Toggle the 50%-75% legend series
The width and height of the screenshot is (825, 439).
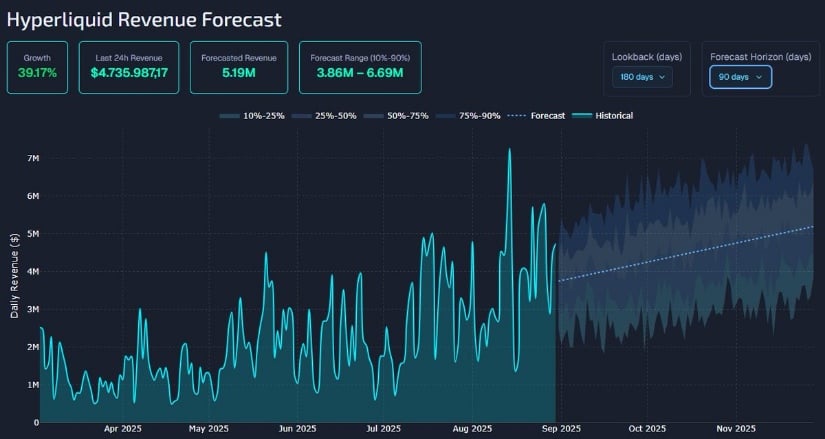[396, 115]
